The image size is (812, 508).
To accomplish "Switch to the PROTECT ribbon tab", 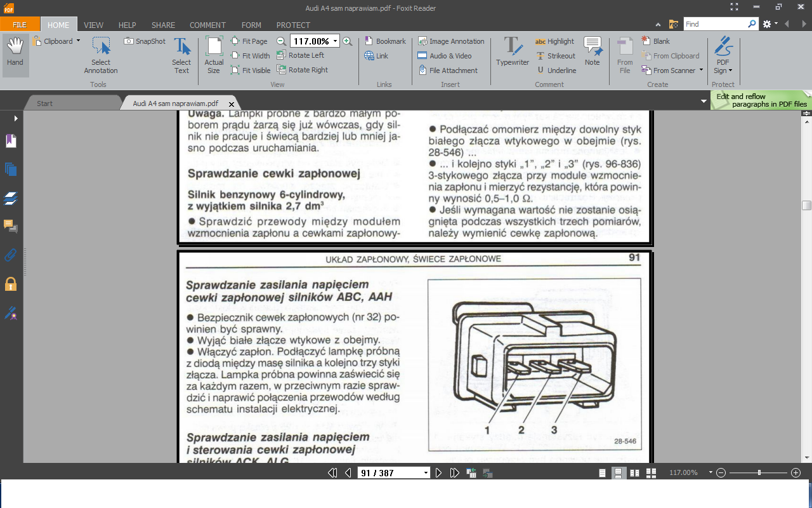I will coord(293,25).
